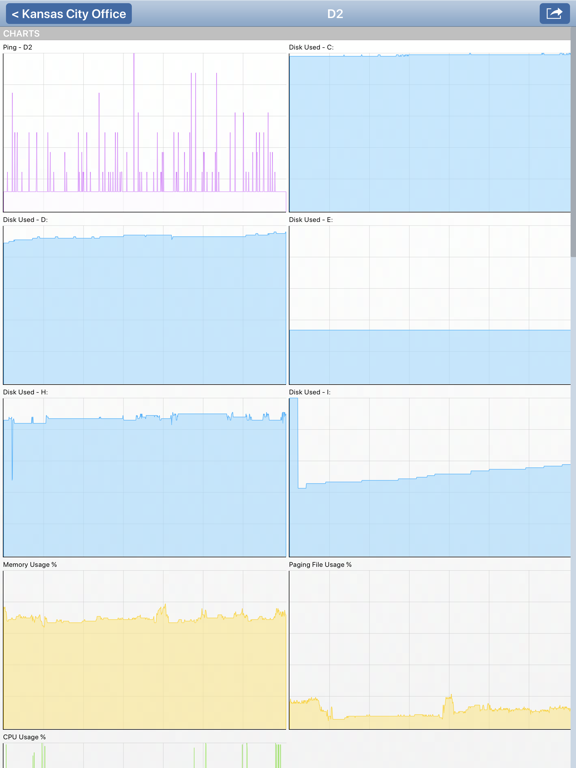Click the 'Disk Used - I:' label
The height and width of the screenshot is (768, 576).
(x=310, y=392)
